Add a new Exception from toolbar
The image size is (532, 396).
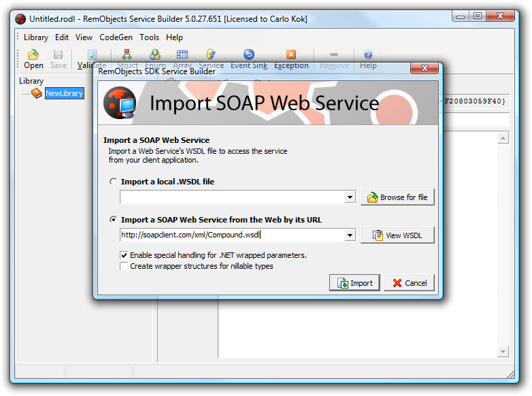(291, 59)
